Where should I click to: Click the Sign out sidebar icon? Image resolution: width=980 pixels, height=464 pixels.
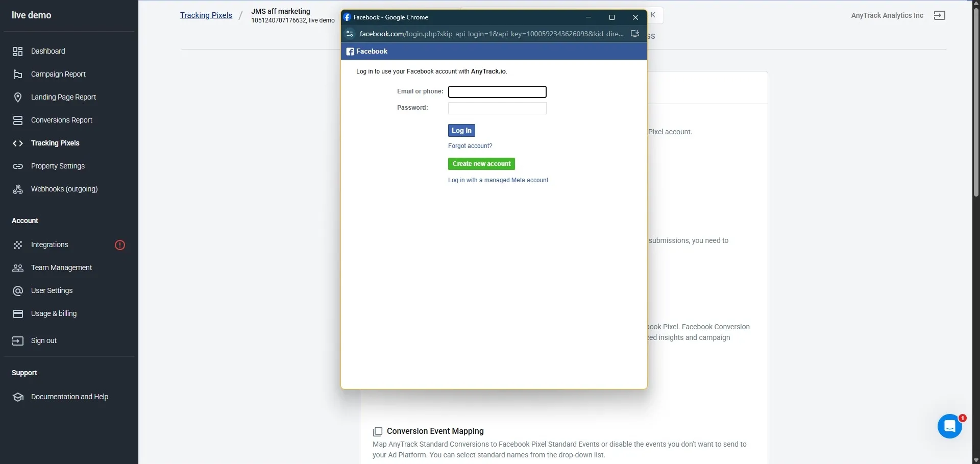pyautogui.click(x=18, y=341)
